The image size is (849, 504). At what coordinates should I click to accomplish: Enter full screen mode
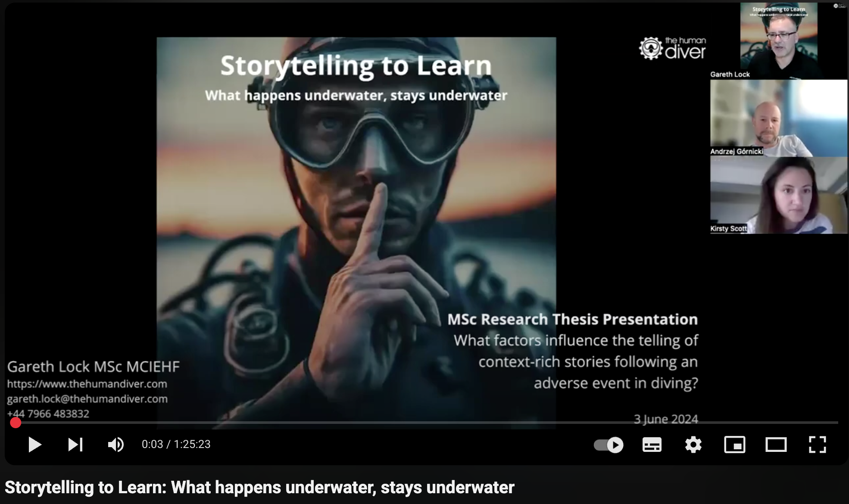[x=817, y=445]
